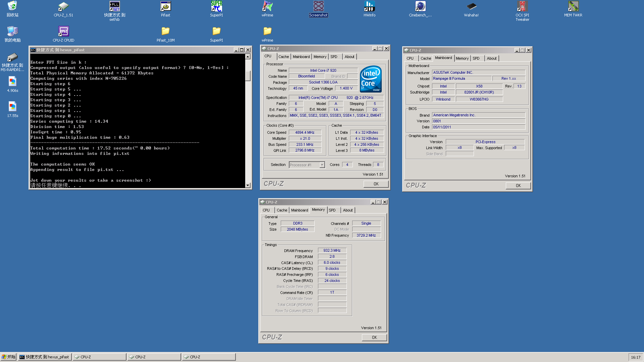Select the DRAM Frequency 932.3 MHz value
This screenshot has width=644, height=362.
[332, 250]
